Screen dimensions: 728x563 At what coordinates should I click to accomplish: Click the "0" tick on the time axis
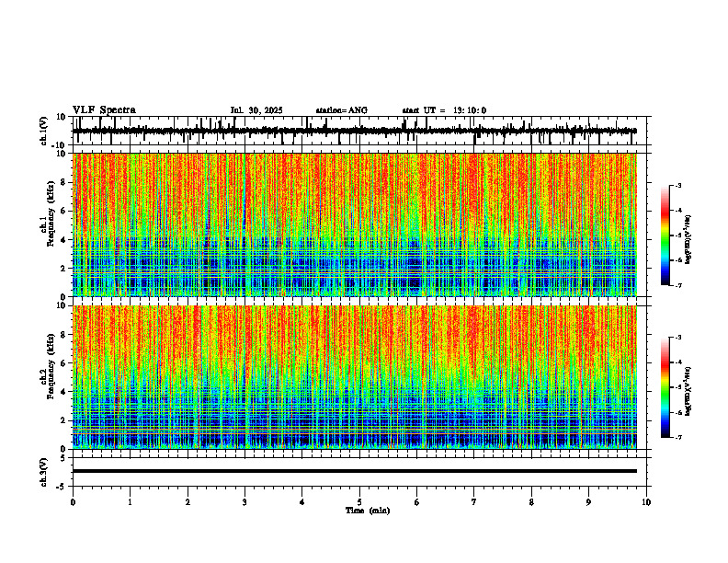[x=73, y=502]
